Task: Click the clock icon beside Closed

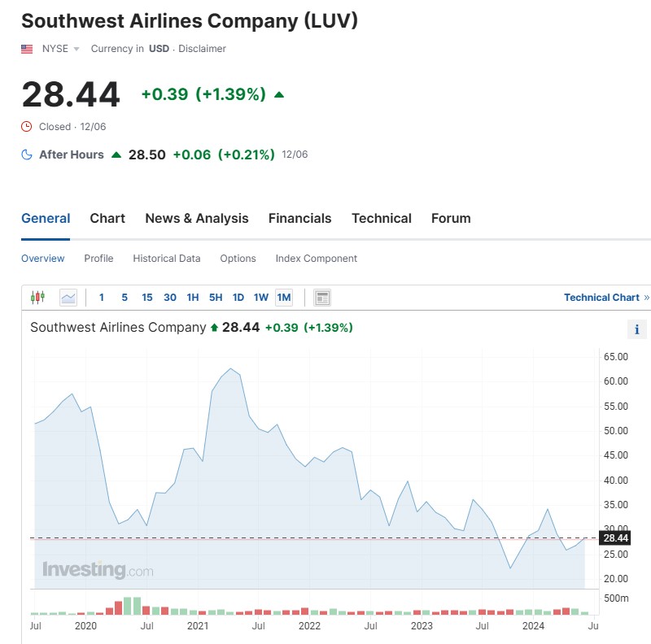Action: tap(27, 127)
